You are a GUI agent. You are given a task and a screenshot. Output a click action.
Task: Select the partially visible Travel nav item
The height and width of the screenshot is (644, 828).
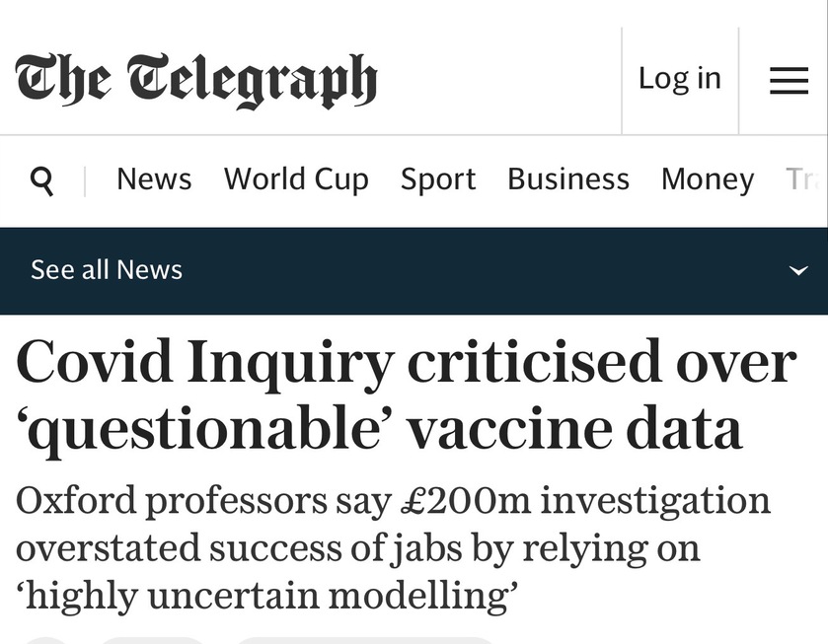tap(806, 179)
